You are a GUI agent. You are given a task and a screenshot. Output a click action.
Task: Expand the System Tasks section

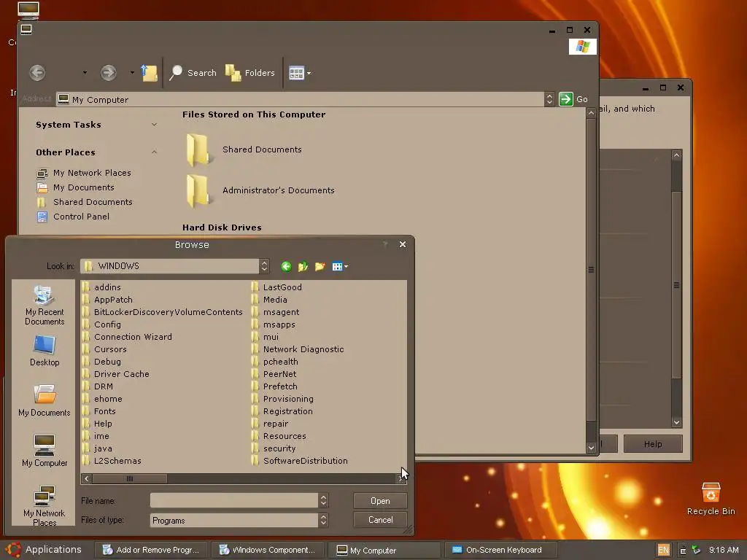coord(154,125)
